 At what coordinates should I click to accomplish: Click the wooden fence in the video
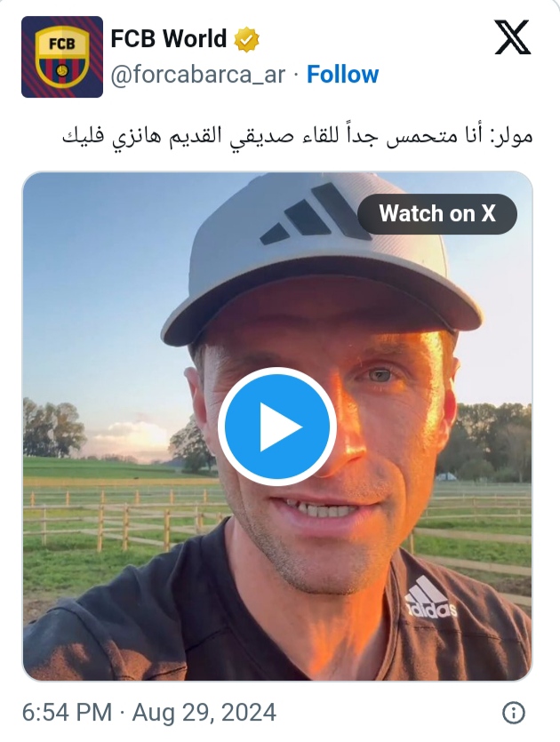pyautogui.click(x=118, y=518)
